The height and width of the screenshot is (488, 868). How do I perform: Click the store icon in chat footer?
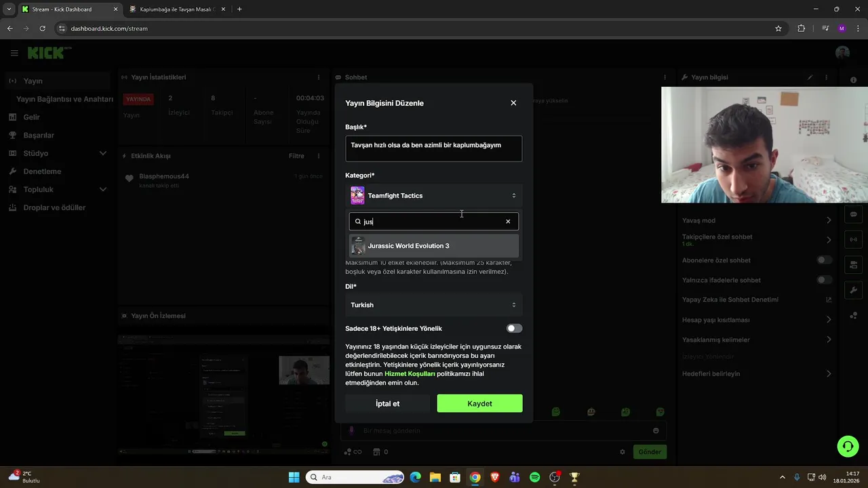[376, 452]
